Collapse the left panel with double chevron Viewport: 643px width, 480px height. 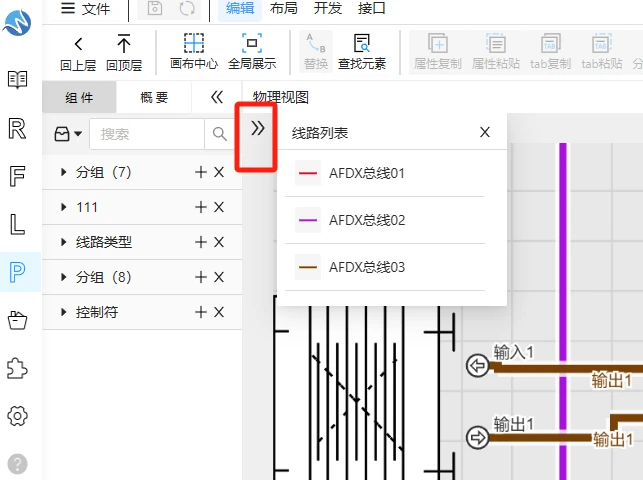click(217, 97)
